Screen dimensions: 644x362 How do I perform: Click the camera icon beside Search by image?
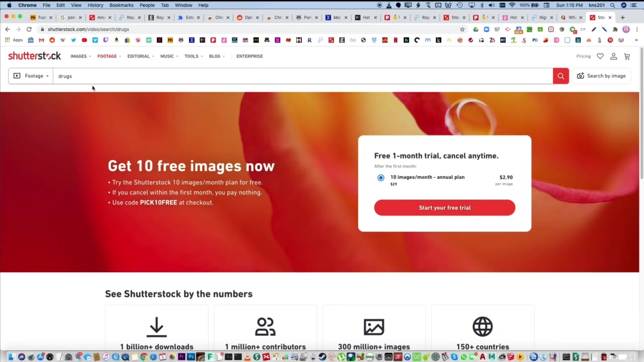[580, 76]
